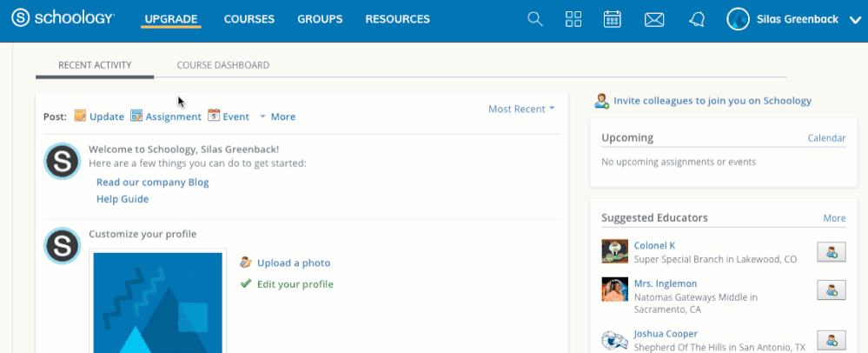Screen dimensions: 868x353
Task: Open the calendar icon in header
Action: pos(612,19)
